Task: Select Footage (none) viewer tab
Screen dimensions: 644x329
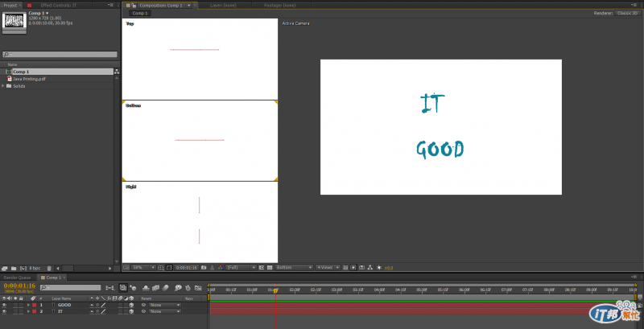Action: (x=279, y=6)
